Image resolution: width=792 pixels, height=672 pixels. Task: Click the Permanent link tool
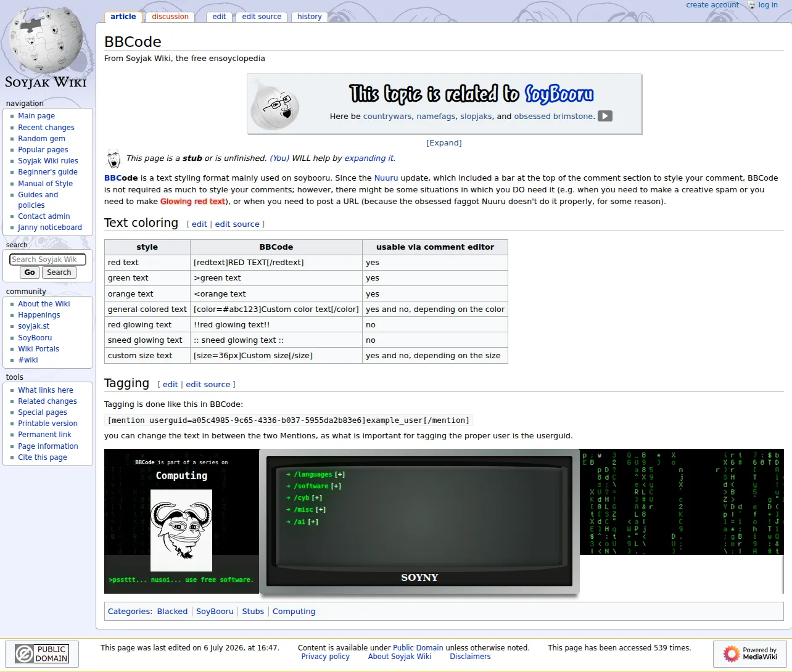click(44, 435)
